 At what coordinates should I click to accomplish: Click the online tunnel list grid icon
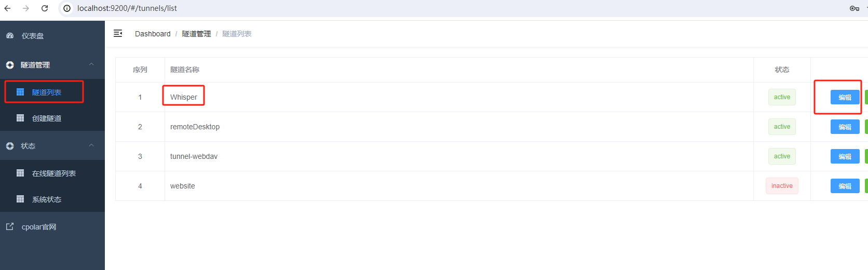(20, 173)
